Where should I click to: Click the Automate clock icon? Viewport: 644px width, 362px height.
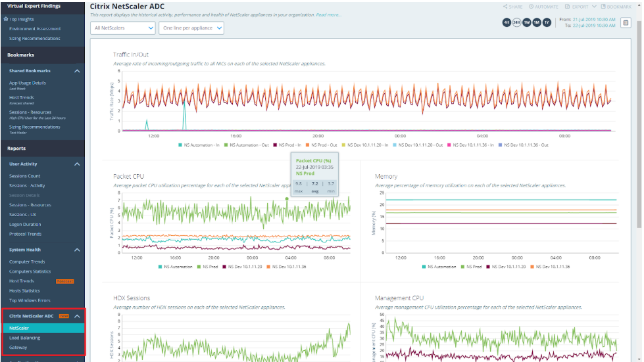[531, 7]
